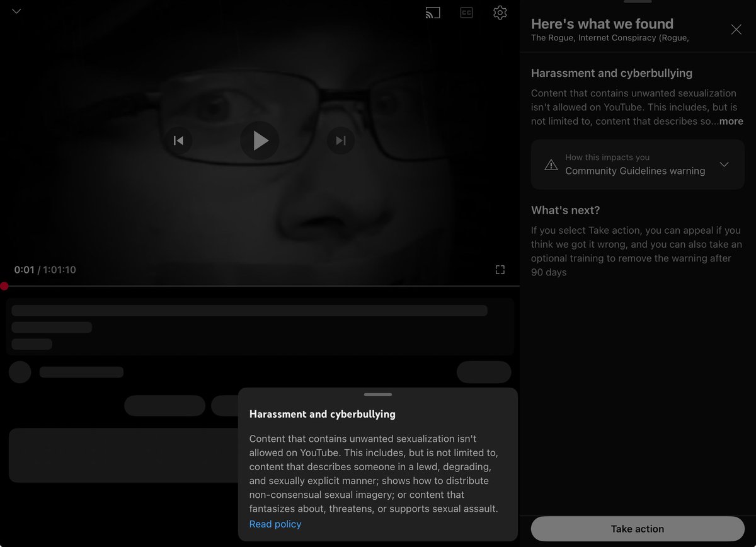Viewport: 756px width, 547px height.
Task: Cast the video to another device
Action: (433, 13)
